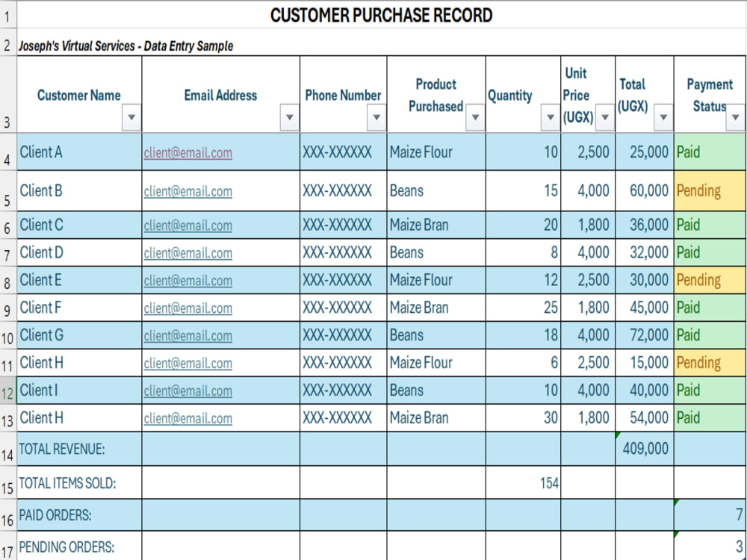
Task: Select the quantity 30 cell in row 13
Action: coord(523,418)
